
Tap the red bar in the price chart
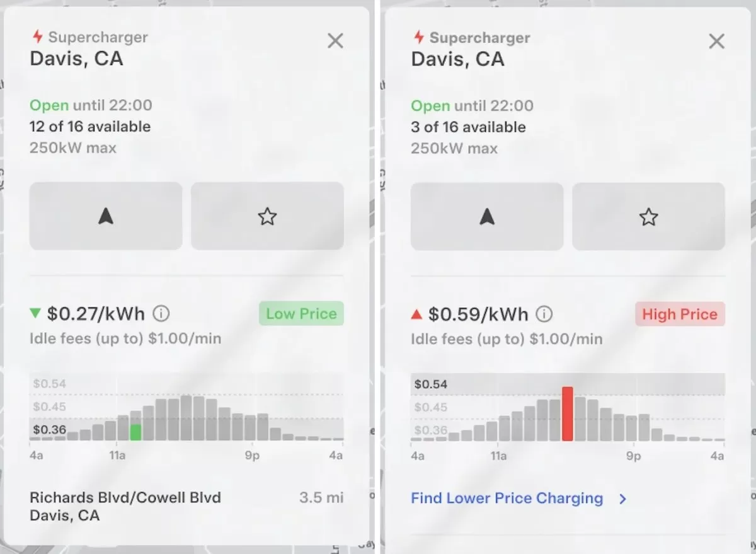pyautogui.click(x=567, y=413)
